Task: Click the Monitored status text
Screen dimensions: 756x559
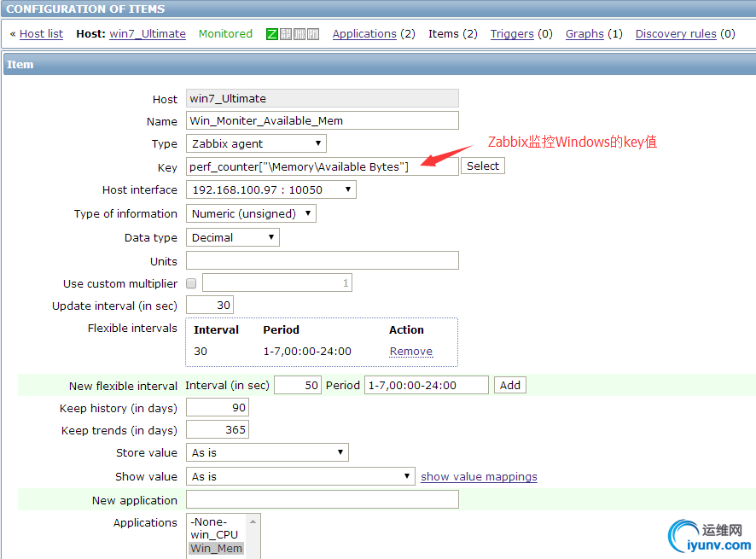Action: (225, 34)
